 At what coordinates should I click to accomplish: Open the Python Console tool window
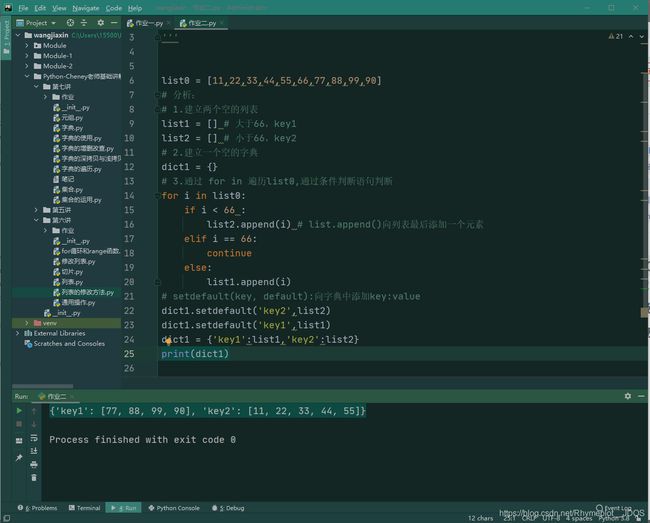pos(174,508)
